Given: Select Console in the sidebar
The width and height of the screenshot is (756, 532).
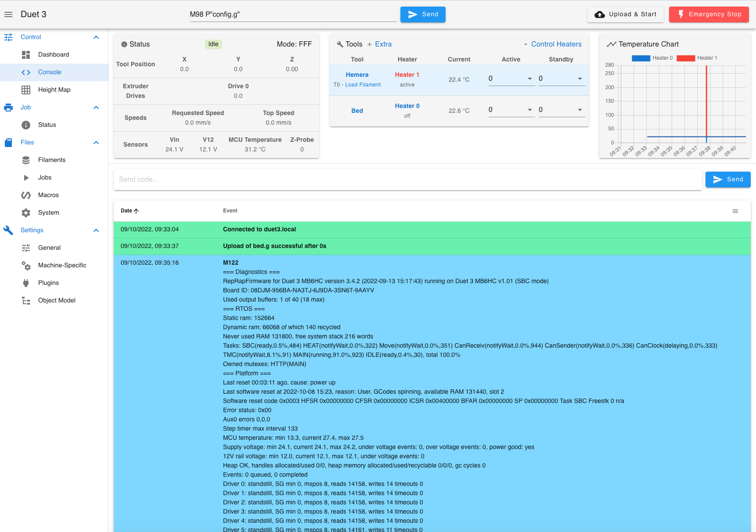Looking at the screenshot, I should pos(54,72).
